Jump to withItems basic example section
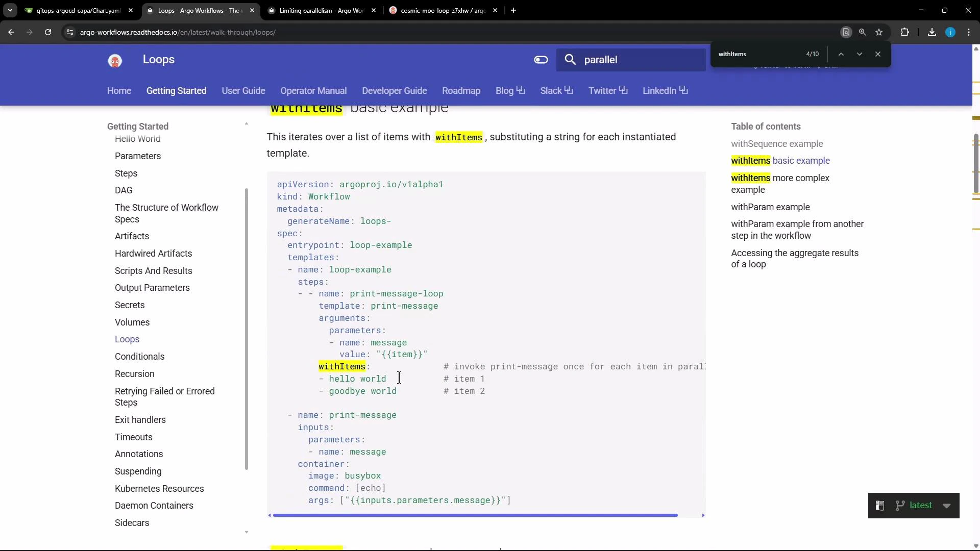This screenshot has height=551, width=980. pyautogui.click(x=780, y=161)
